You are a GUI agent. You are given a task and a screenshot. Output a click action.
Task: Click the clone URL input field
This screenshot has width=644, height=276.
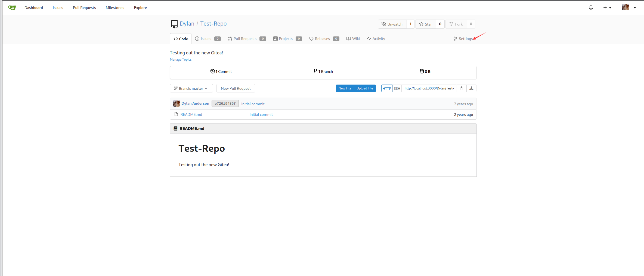429,88
